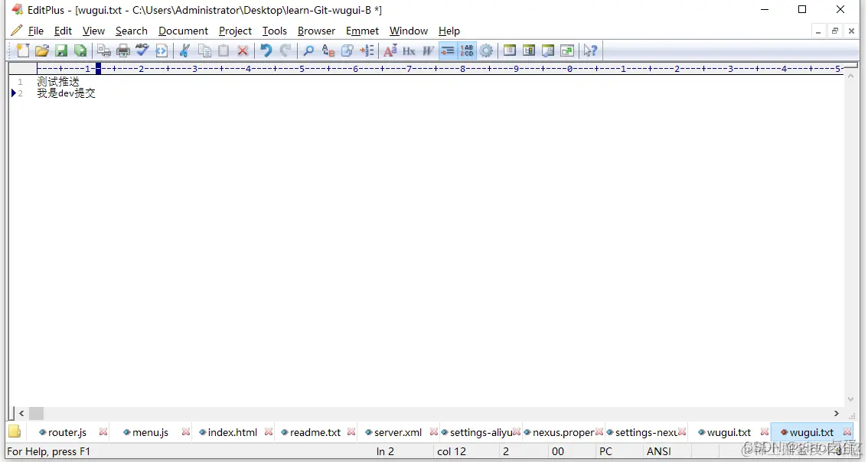Open the Edit menu

click(x=63, y=31)
